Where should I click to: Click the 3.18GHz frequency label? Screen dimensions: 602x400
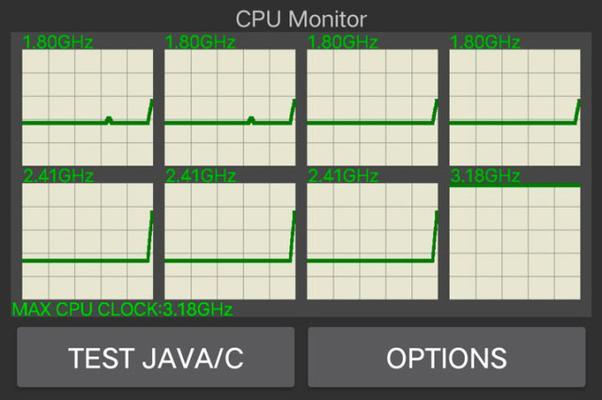pos(485,176)
